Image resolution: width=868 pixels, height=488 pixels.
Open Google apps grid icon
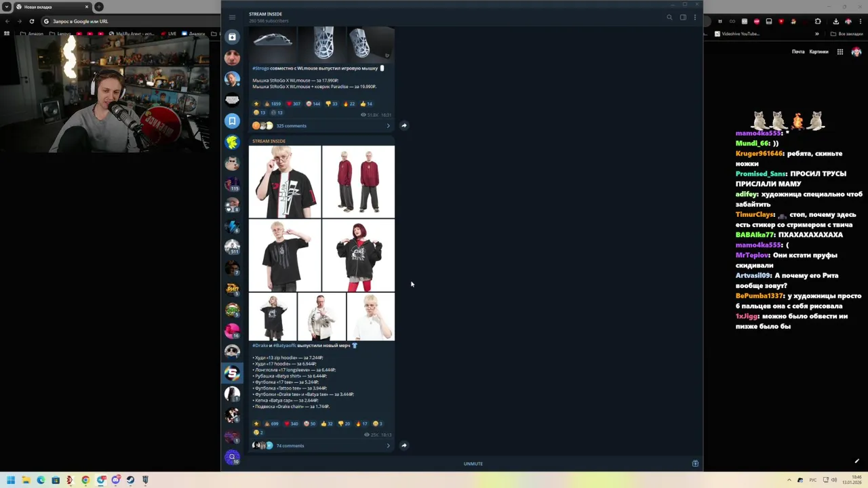840,52
